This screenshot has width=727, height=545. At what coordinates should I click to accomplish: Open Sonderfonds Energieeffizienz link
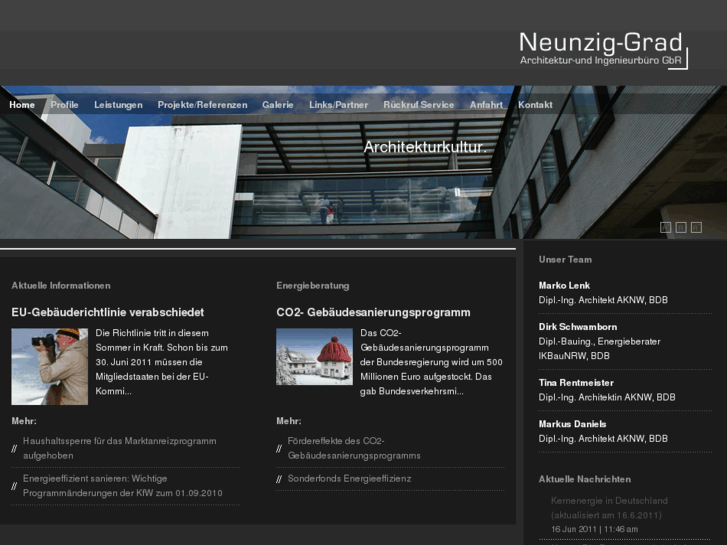[x=349, y=478]
